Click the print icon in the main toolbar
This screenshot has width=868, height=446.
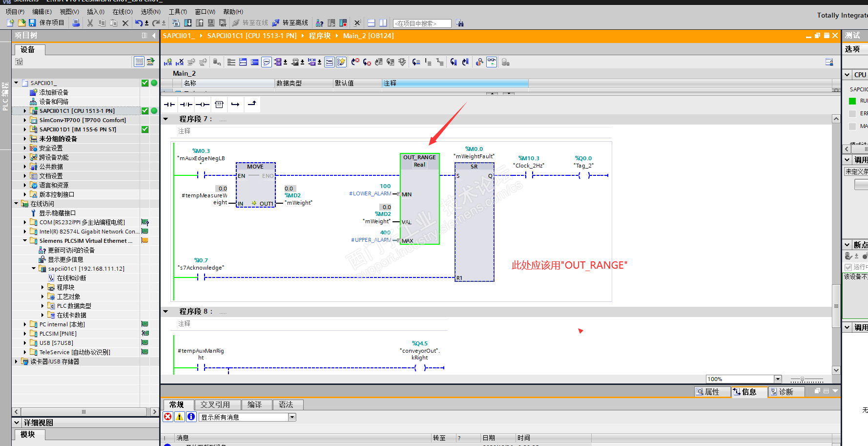(x=76, y=23)
